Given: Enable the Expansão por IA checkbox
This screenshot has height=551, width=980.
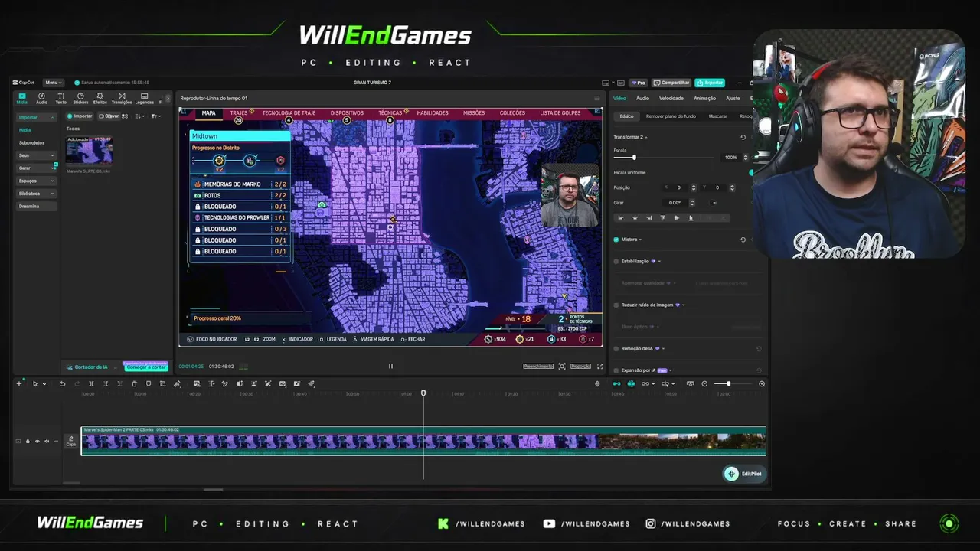Looking at the screenshot, I should click(616, 370).
